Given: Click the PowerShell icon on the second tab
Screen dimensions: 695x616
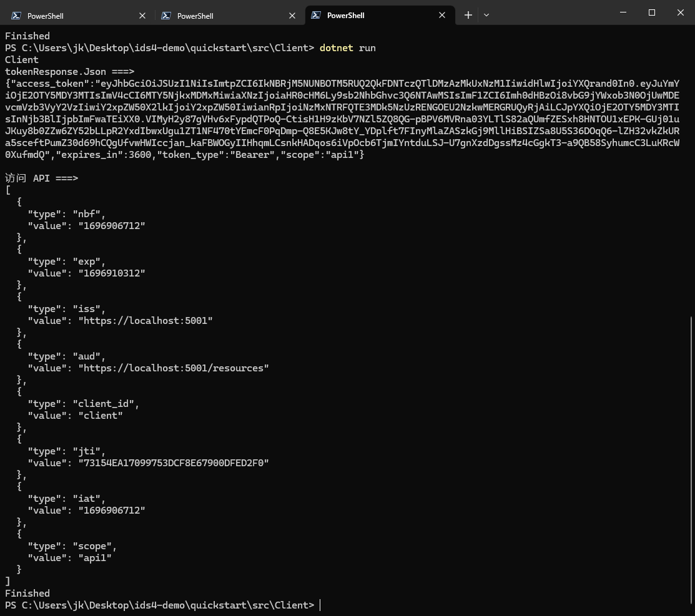Looking at the screenshot, I should (x=165, y=16).
